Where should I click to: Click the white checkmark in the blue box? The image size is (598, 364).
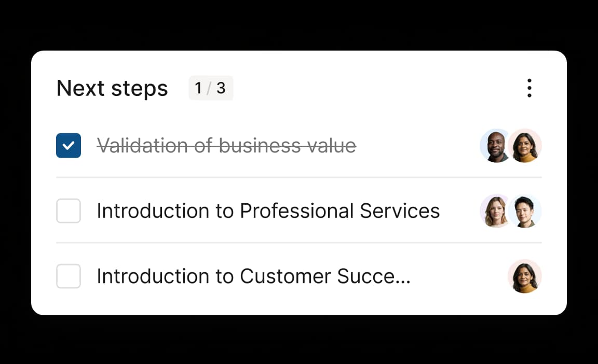pyautogui.click(x=69, y=146)
